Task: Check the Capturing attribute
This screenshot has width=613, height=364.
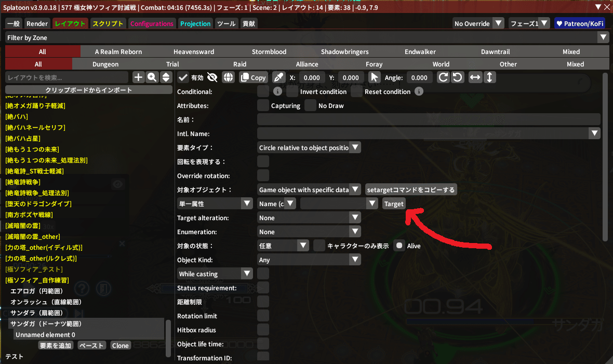Action: click(263, 105)
